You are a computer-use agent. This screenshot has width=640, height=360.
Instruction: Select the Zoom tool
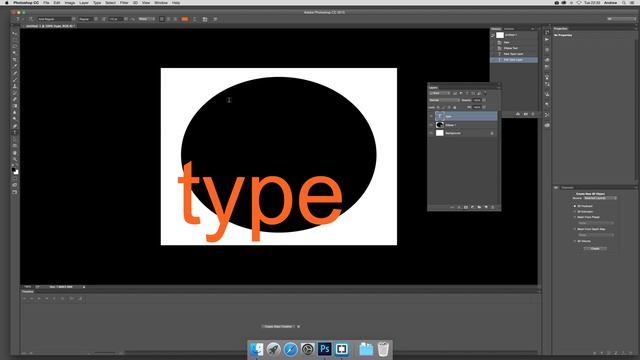click(15, 159)
